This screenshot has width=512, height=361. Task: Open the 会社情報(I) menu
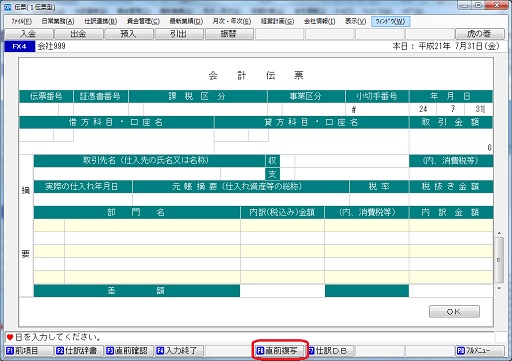pyautogui.click(x=319, y=21)
